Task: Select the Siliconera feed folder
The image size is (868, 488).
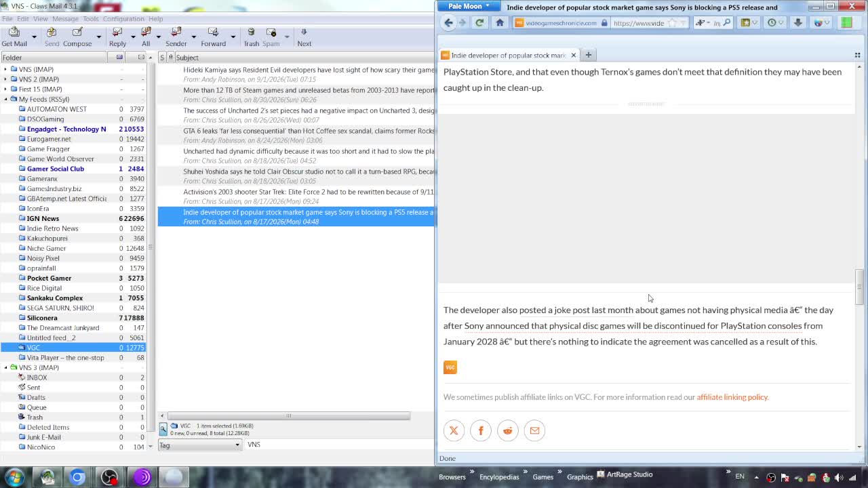Action: [42, 318]
